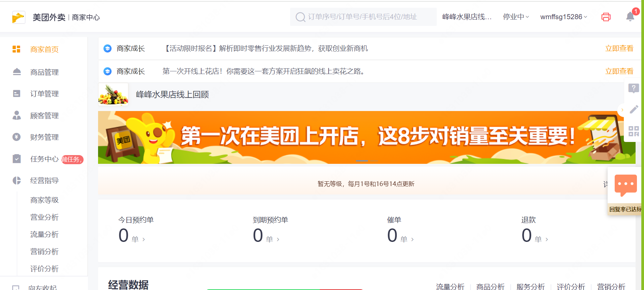The width and height of the screenshot is (644, 290).
Task: Click the 商品分析 link
Action: pyautogui.click(x=490, y=287)
